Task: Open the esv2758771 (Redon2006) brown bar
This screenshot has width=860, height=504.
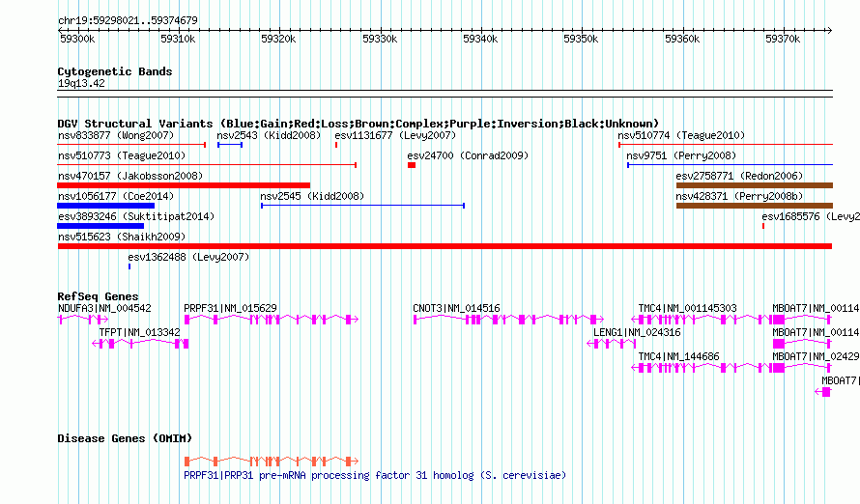Action: (754, 185)
